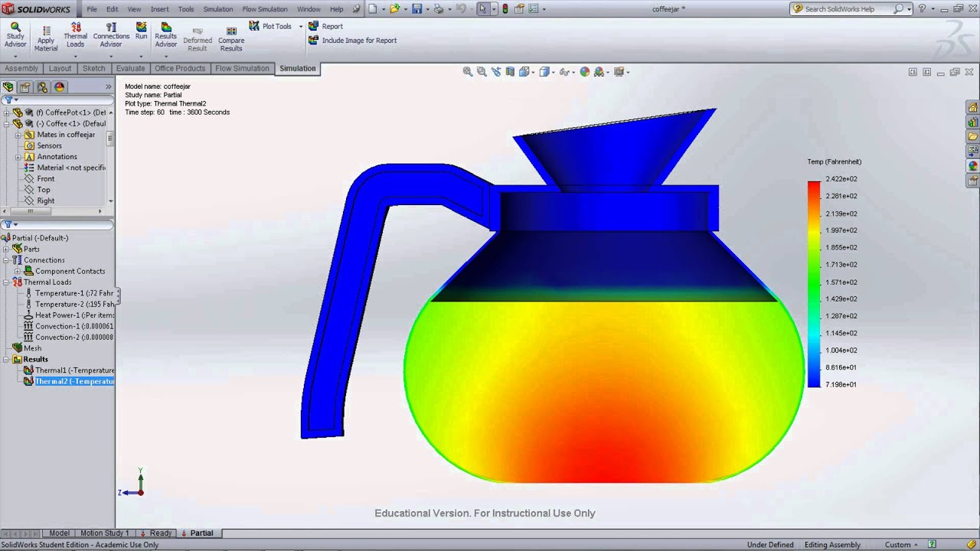Select the Thermal1 result plot

point(68,370)
